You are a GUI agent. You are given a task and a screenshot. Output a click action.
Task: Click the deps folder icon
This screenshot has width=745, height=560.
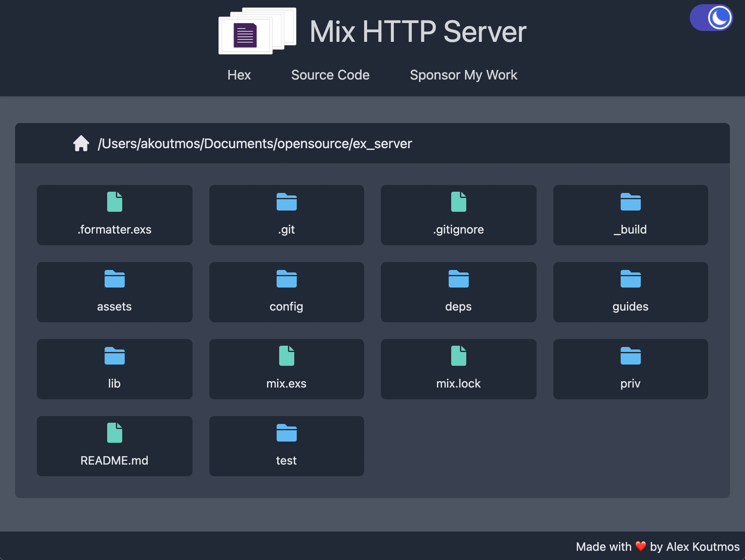(459, 279)
